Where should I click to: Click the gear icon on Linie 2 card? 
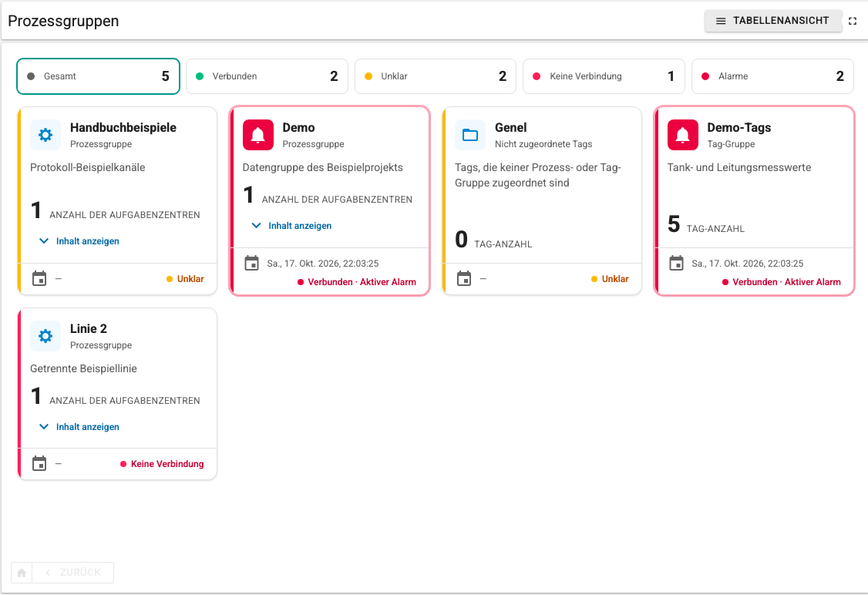tap(45, 336)
